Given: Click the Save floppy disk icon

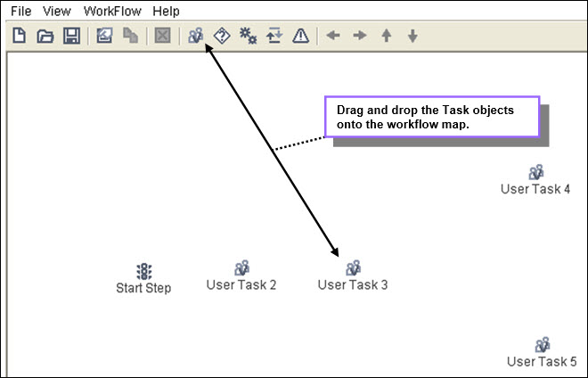Looking at the screenshot, I should (71, 36).
